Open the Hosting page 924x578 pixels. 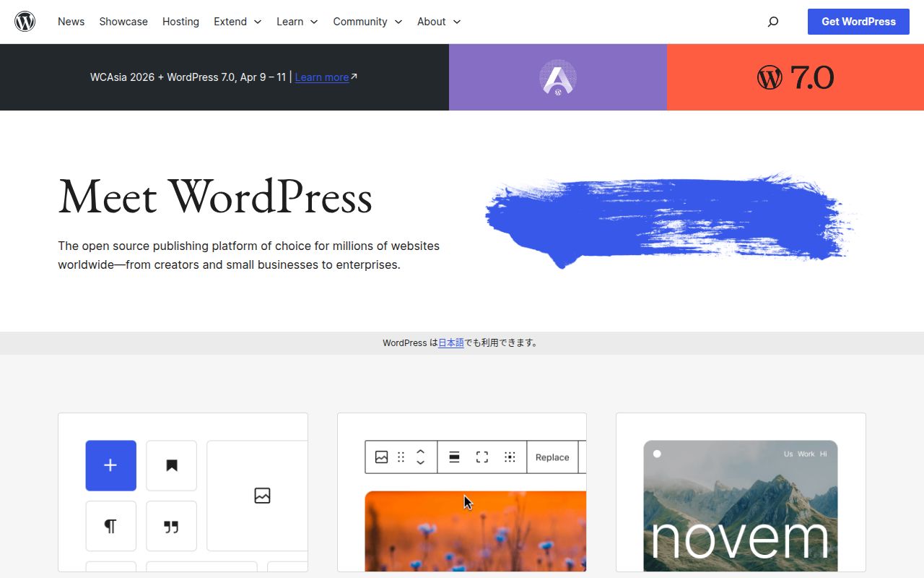tap(180, 22)
